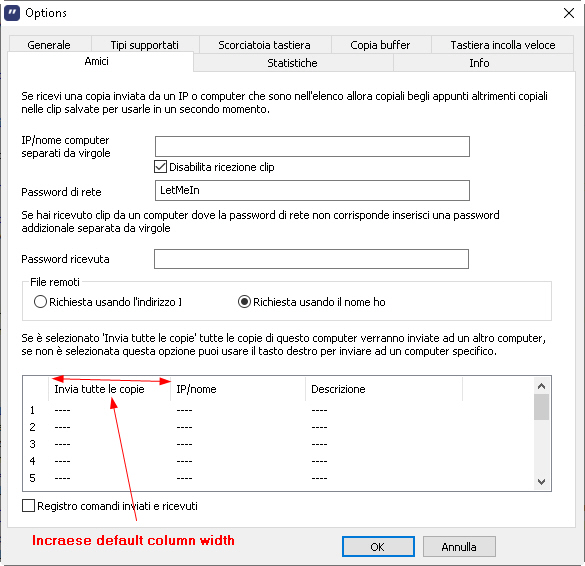Switch to the Generale tab

pos(49,45)
